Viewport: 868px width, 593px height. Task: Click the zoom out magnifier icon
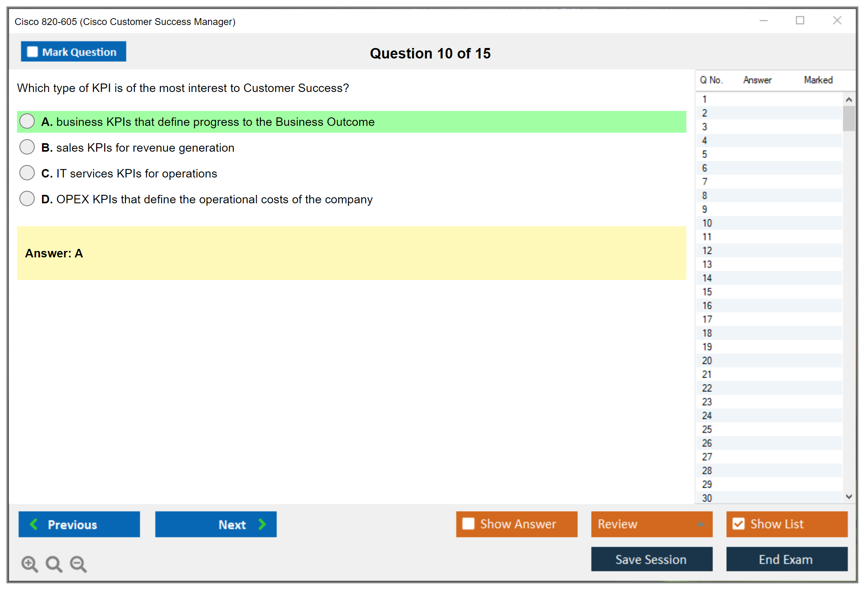(x=78, y=564)
